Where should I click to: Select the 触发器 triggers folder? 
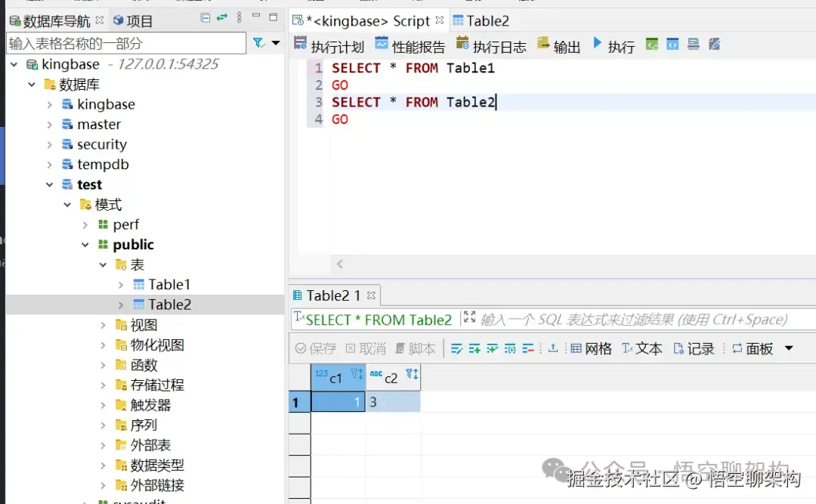[150, 405]
